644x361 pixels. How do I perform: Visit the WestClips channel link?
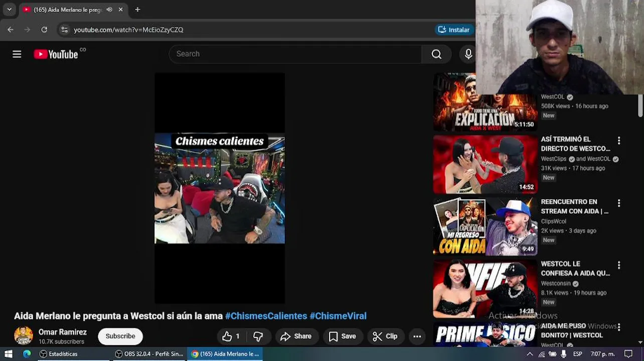[x=554, y=159]
